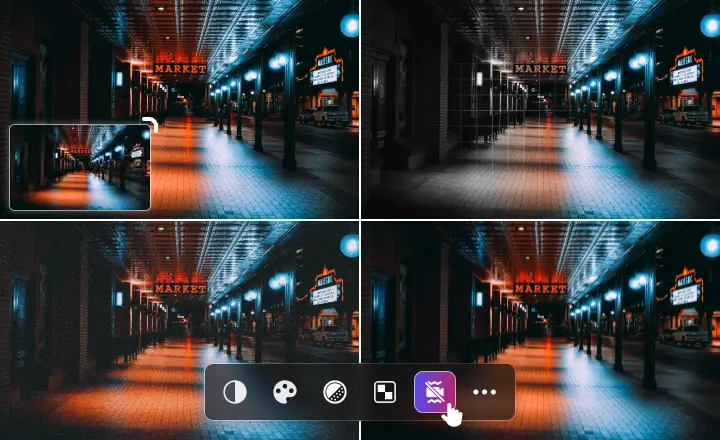Click the theater marquee sign in bottom-right preview
The image size is (720, 440).
(685, 288)
